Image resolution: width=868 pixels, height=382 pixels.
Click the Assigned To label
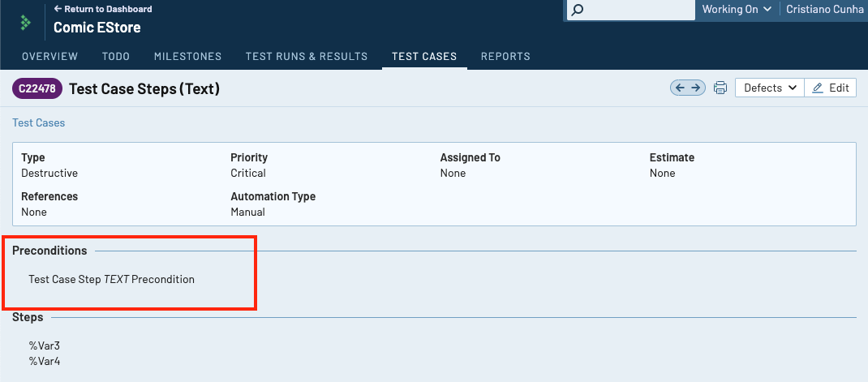[x=470, y=158]
